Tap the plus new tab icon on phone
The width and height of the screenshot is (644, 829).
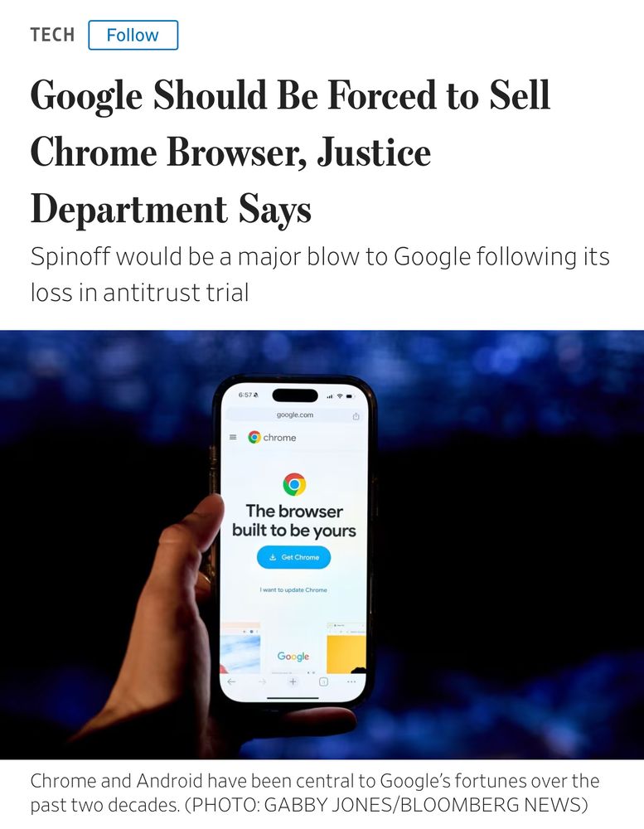(293, 682)
